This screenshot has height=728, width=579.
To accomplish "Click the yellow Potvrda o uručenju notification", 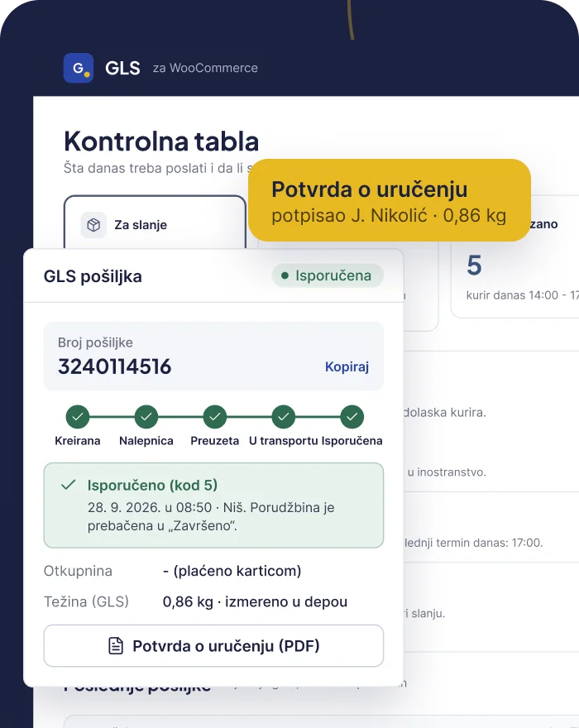I will click(x=390, y=200).
